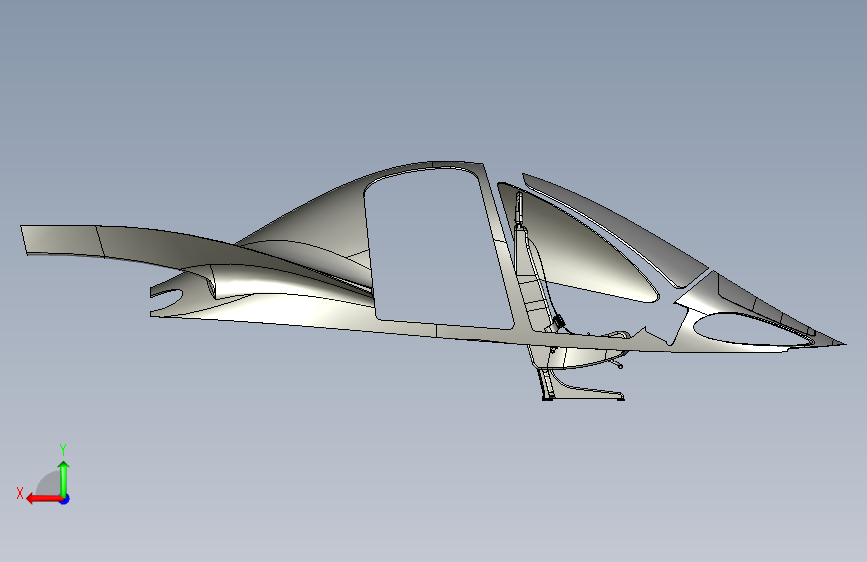Click the green Y label of the triad
This screenshot has height=562, width=867.
63,450
